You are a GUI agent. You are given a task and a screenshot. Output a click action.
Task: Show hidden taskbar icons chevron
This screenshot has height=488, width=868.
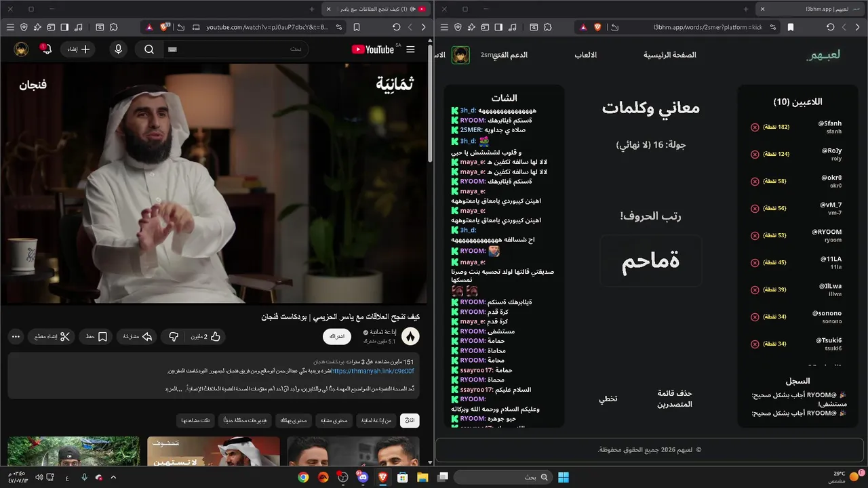pos(113,477)
